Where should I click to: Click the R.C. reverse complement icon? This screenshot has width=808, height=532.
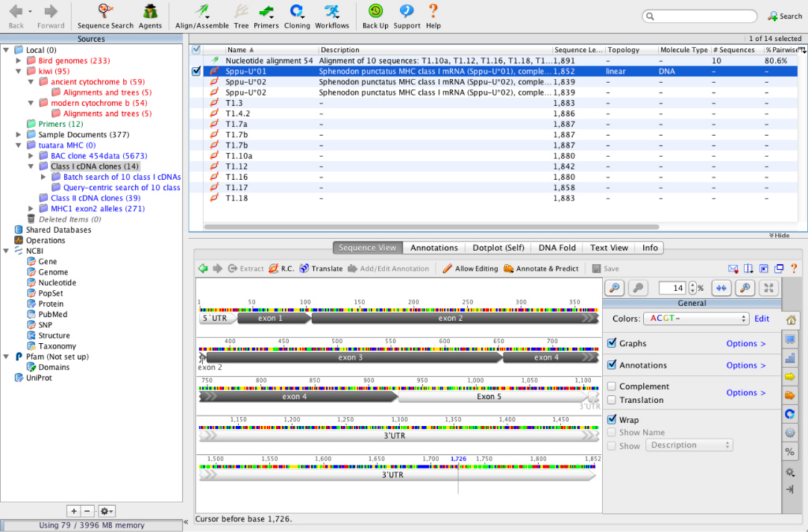[x=281, y=269]
